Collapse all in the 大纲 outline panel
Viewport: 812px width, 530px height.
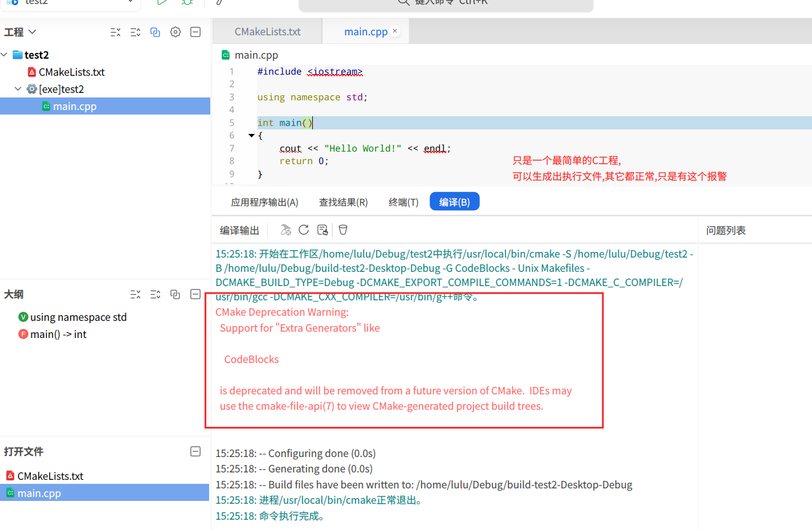136,295
